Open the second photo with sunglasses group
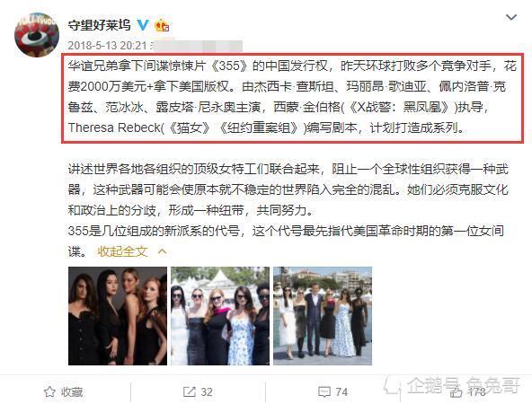 pyautogui.click(x=220, y=316)
